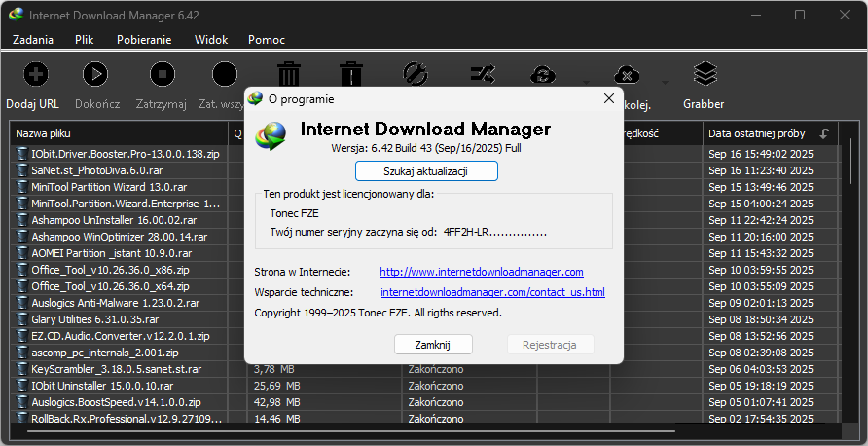This screenshot has width=868, height=446.
Task: Click Zakończono status in KeyScrambler row
Action: [x=436, y=369]
